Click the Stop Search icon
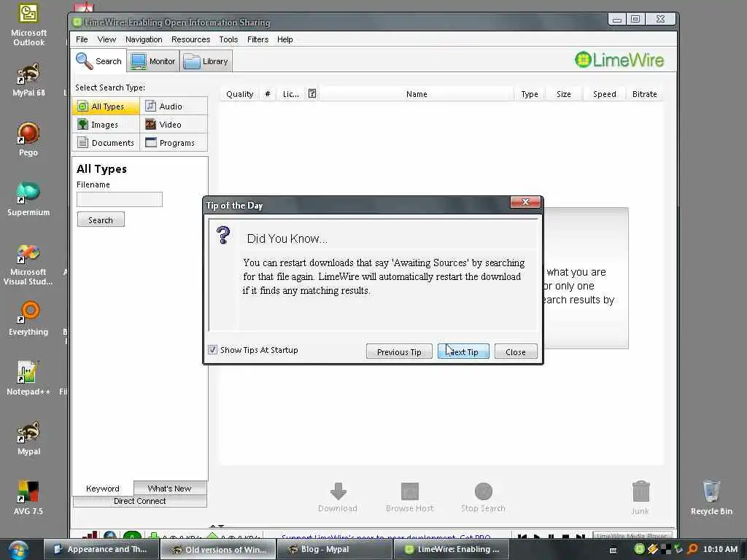 [x=483, y=491]
